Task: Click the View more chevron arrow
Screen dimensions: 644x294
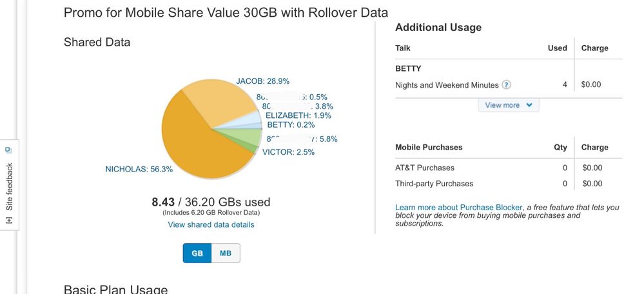Action: point(529,105)
